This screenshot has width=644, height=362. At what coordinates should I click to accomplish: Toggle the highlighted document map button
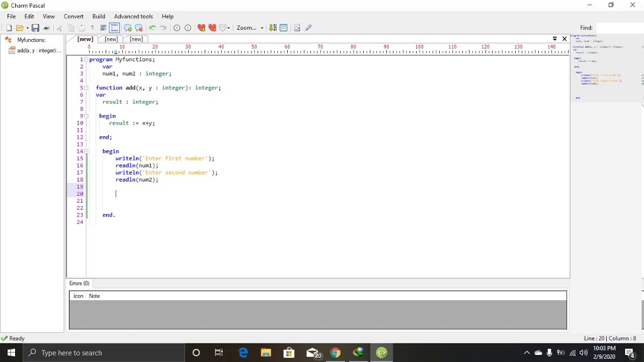(x=115, y=28)
